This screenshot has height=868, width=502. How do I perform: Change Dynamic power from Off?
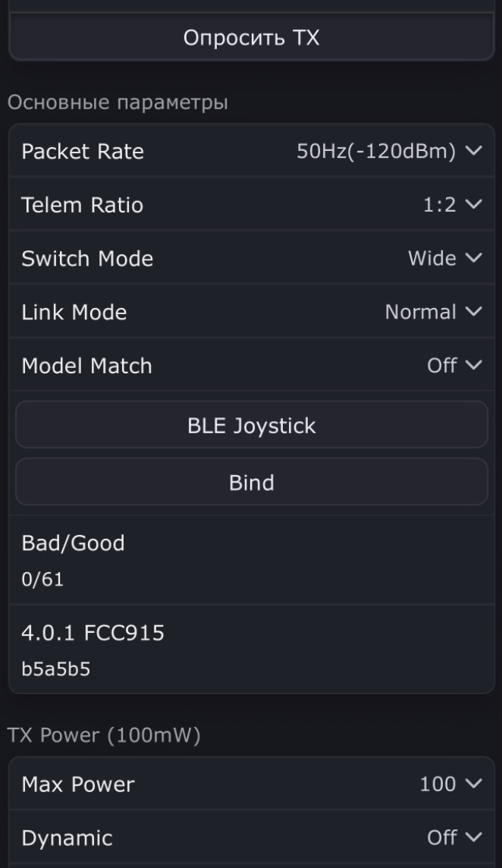click(251, 837)
